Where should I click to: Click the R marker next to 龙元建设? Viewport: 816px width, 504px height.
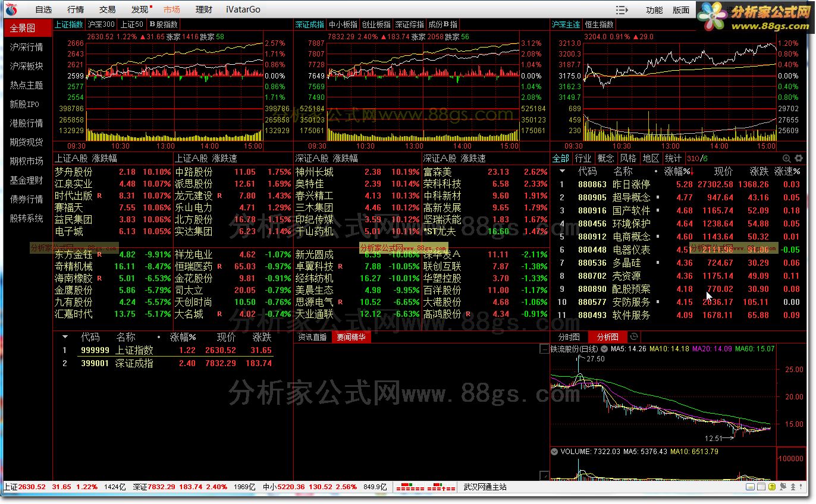click(219, 196)
